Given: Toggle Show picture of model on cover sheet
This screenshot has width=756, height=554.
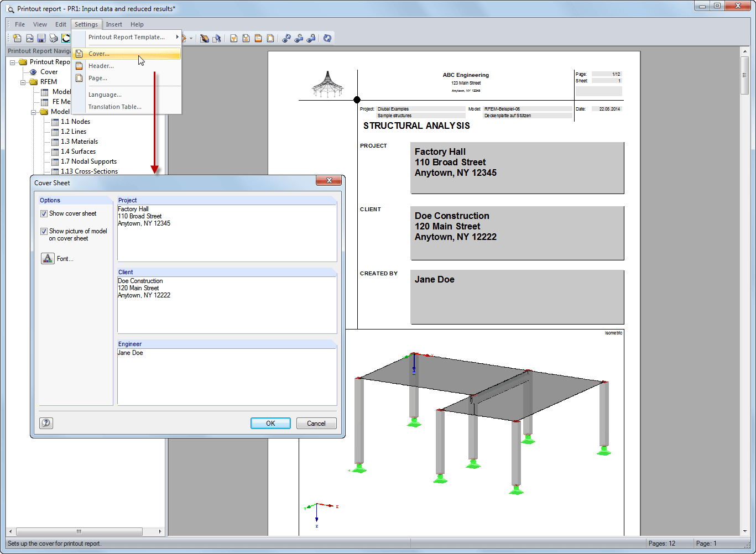Looking at the screenshot, I should coord(44,231).
